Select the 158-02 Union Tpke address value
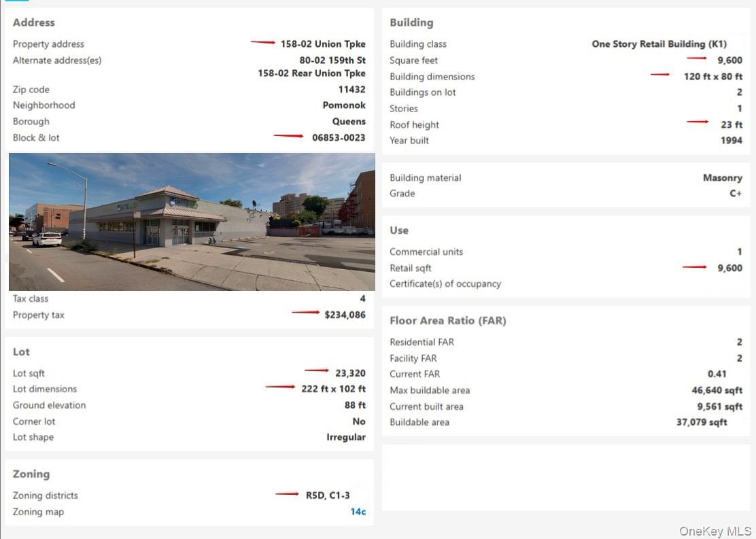 [323, 44]
